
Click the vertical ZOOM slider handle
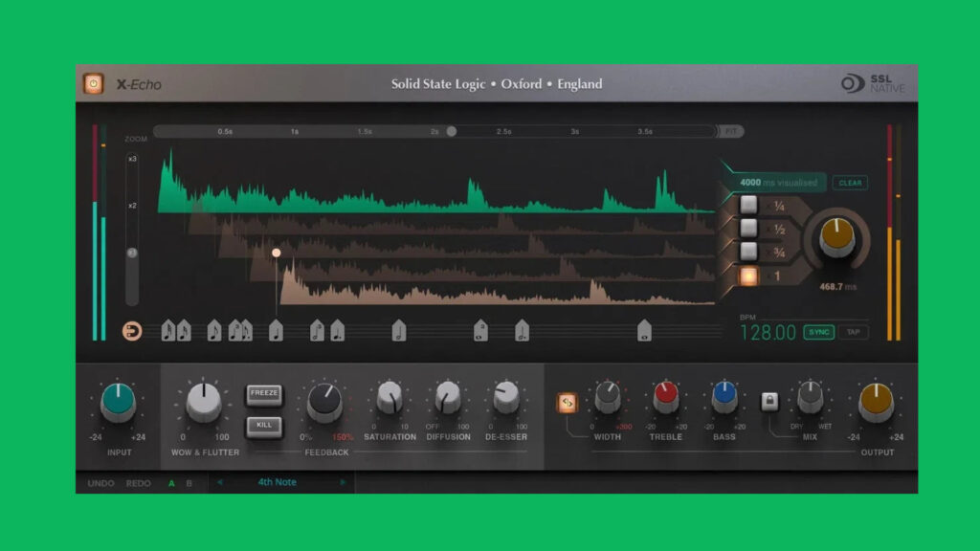coord(132,253)
